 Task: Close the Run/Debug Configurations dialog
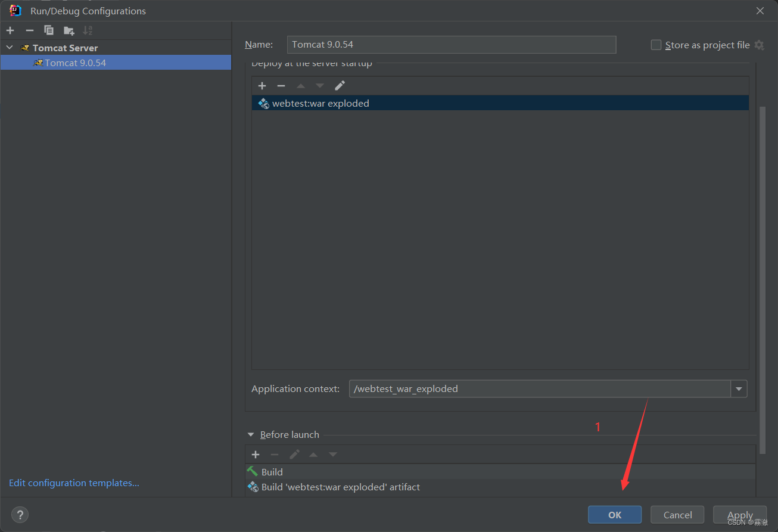tap(760, 11)
